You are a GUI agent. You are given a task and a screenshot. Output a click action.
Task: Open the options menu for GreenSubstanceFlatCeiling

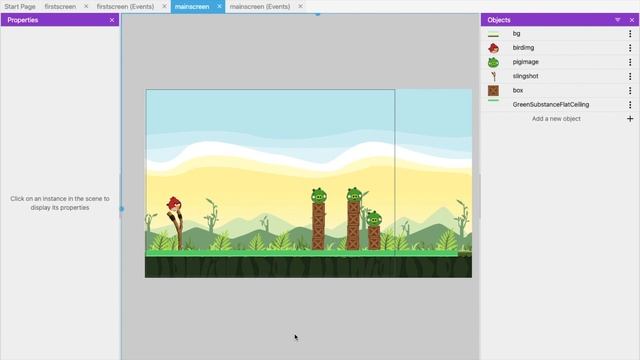[630, 104]
